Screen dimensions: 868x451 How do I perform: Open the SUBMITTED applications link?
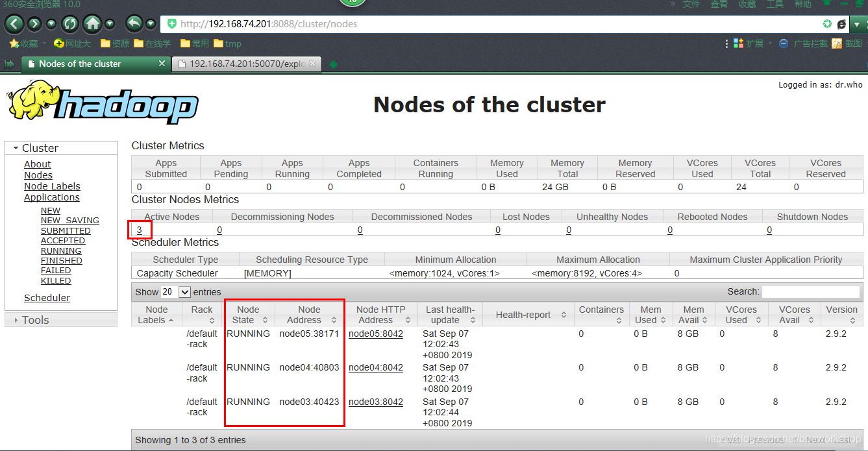pos(66,230)
